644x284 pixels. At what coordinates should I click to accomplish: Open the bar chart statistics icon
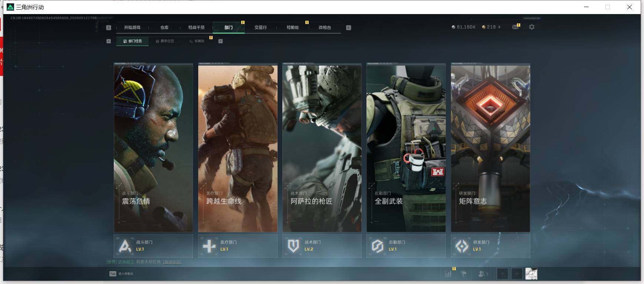pos(448,274)
